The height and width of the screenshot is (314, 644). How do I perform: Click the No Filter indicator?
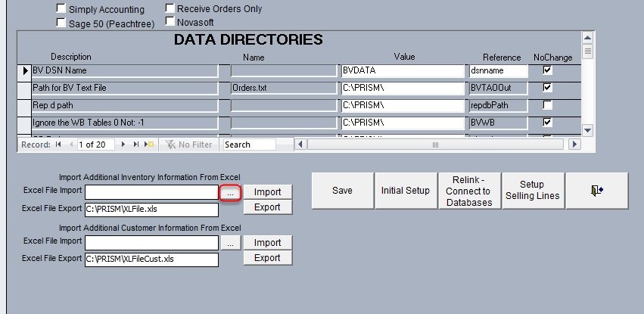pyautogui.click(x=189, y=145)
